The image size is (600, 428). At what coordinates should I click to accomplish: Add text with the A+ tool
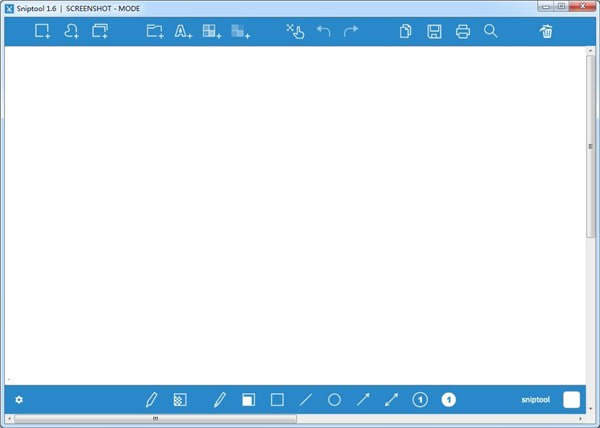pyautogui.click(x=183, y=32)
